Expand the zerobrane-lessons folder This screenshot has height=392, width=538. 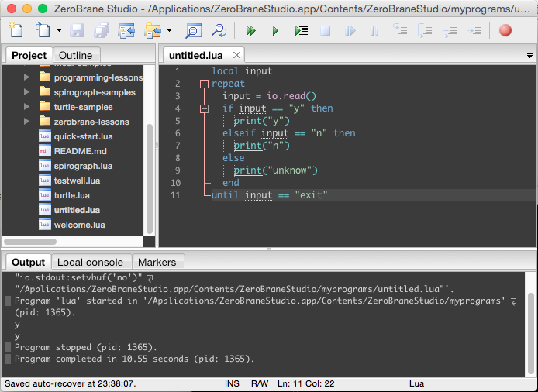27,122
